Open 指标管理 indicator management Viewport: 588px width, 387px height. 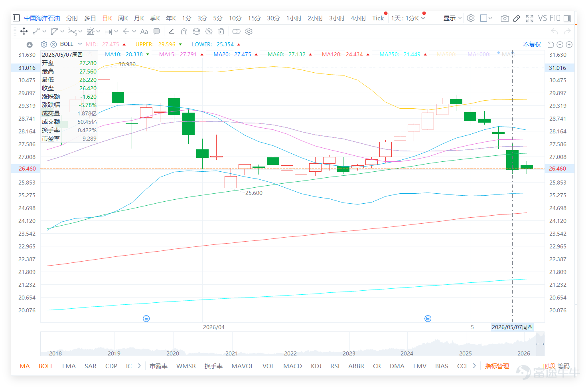coord(497,366)
